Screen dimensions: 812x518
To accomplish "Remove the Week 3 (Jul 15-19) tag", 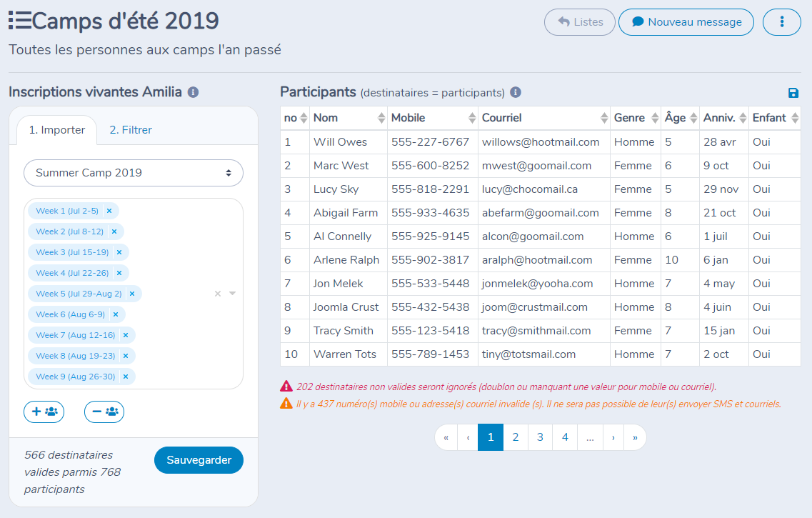I will pyautogui.click(x=119, y=252).
